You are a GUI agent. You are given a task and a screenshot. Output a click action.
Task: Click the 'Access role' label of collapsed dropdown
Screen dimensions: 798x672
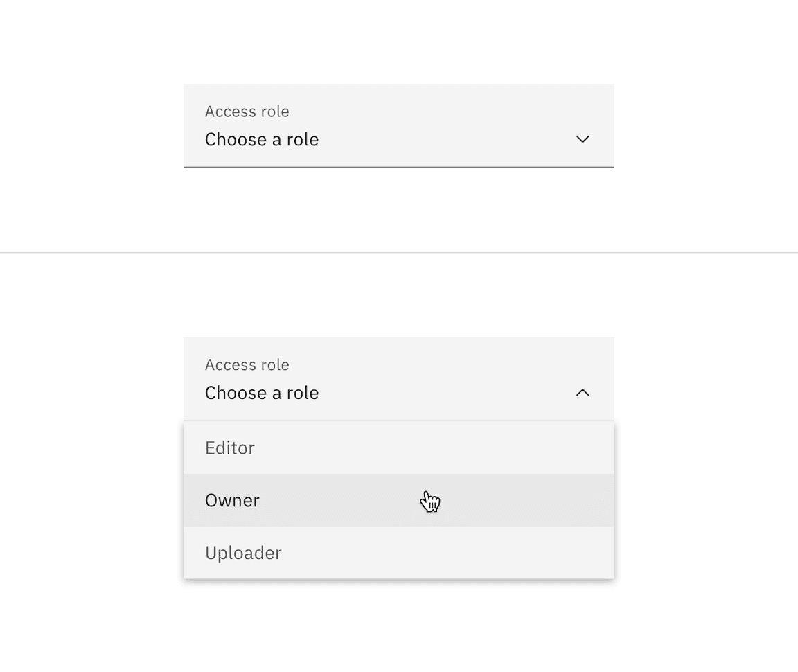coord(247,112)
